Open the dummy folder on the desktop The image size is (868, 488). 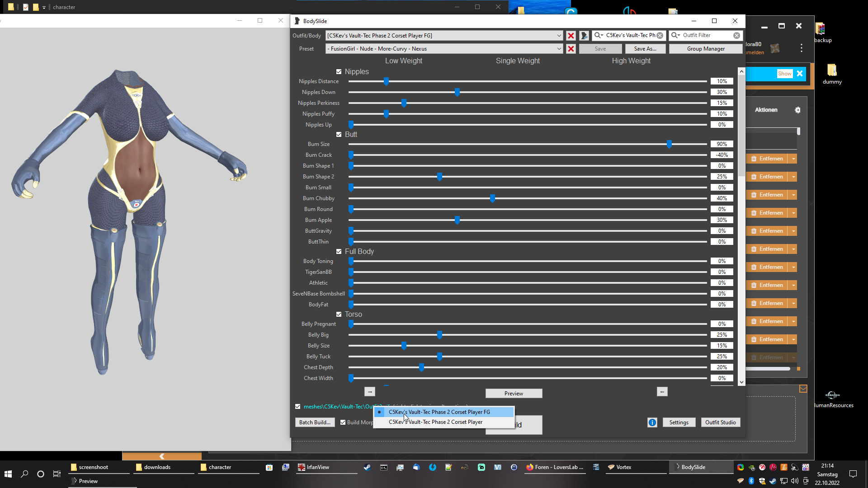[x=832, y=75]
